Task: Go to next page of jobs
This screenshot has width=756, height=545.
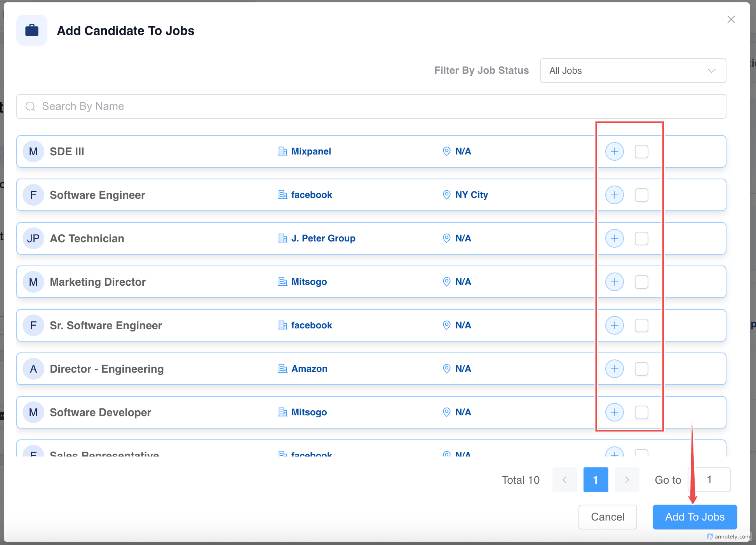Action: 627,480
